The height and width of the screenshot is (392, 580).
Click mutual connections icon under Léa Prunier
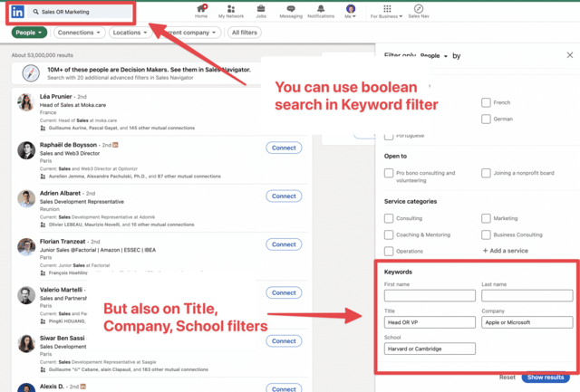(x=43, y=129)
